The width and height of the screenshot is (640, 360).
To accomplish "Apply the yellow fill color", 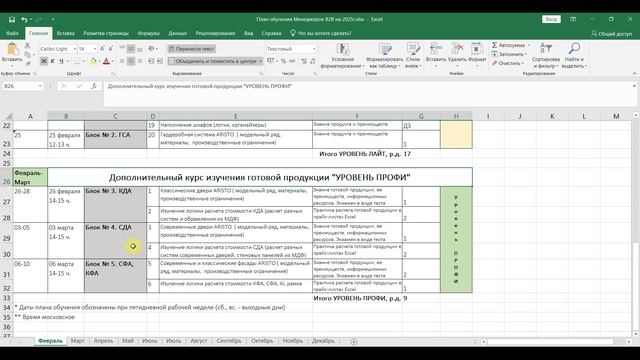I will [x=93, y=61].
